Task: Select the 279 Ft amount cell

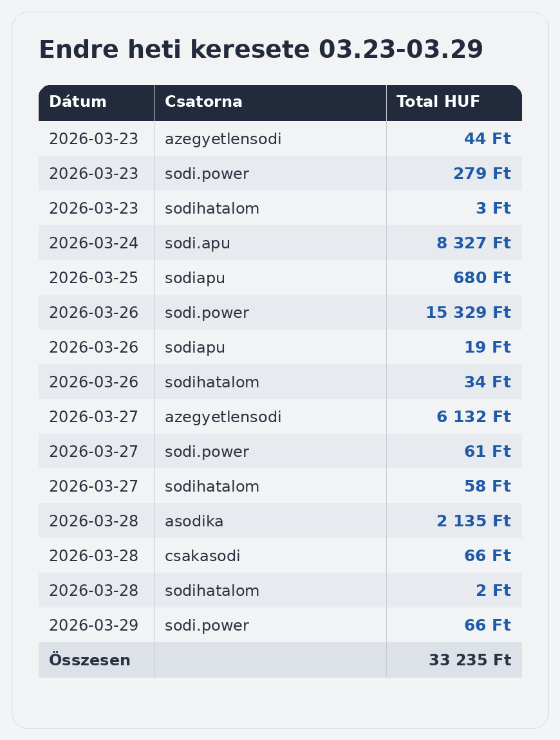Action: click(x=481, y=174)
